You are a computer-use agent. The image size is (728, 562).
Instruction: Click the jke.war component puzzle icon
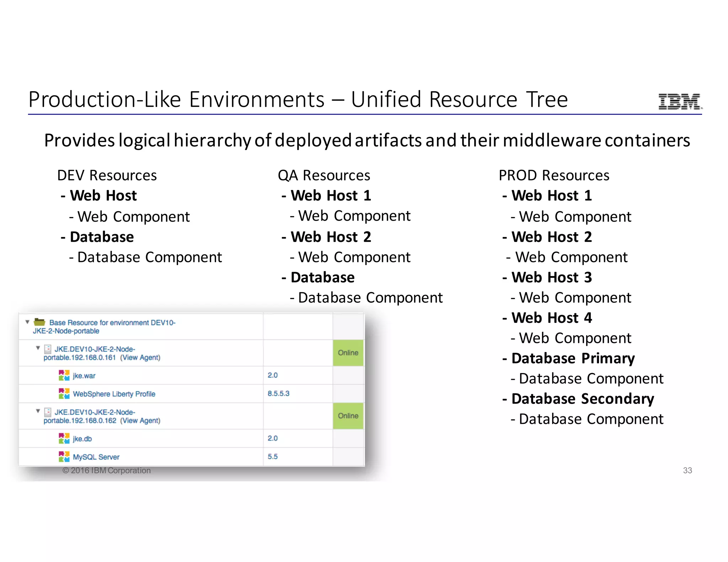click(64, 375)
